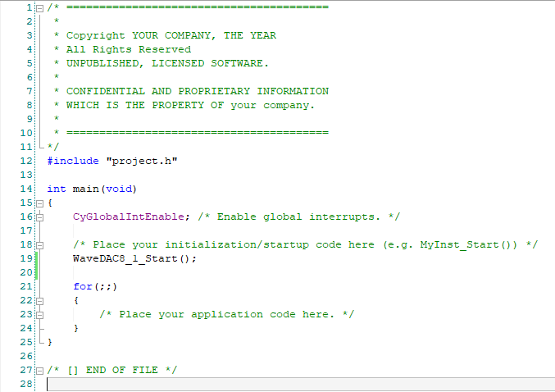Collapse the comment fold at line 16
The image size is (555, 392).
40,217
